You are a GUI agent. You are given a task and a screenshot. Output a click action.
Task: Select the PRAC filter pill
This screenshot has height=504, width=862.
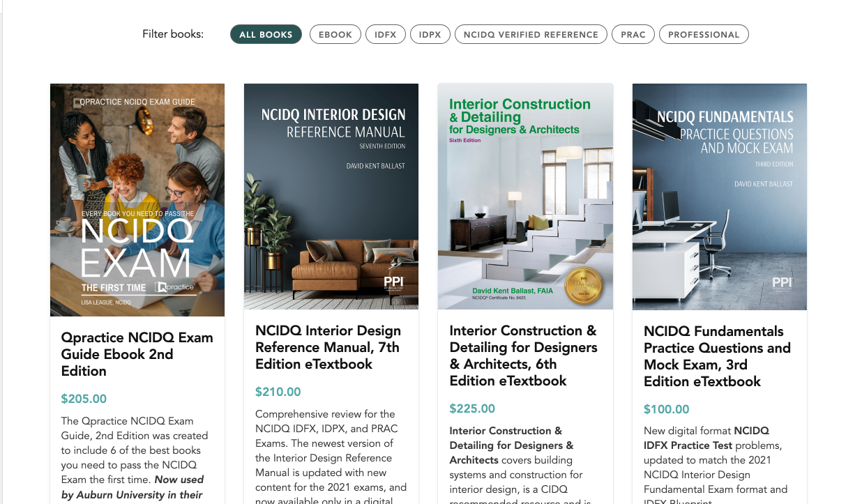[x=633, y=34]
